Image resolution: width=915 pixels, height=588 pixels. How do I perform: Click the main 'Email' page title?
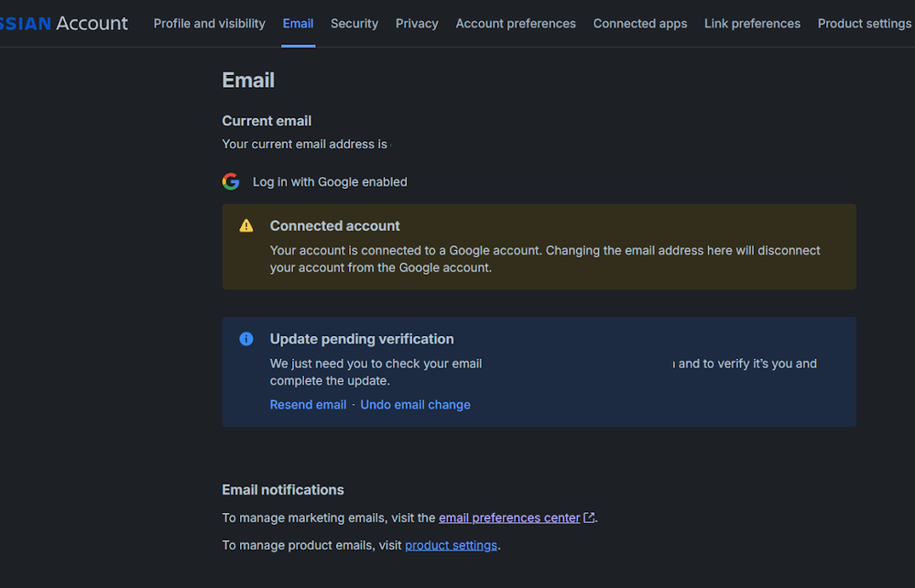coord(248,80)
